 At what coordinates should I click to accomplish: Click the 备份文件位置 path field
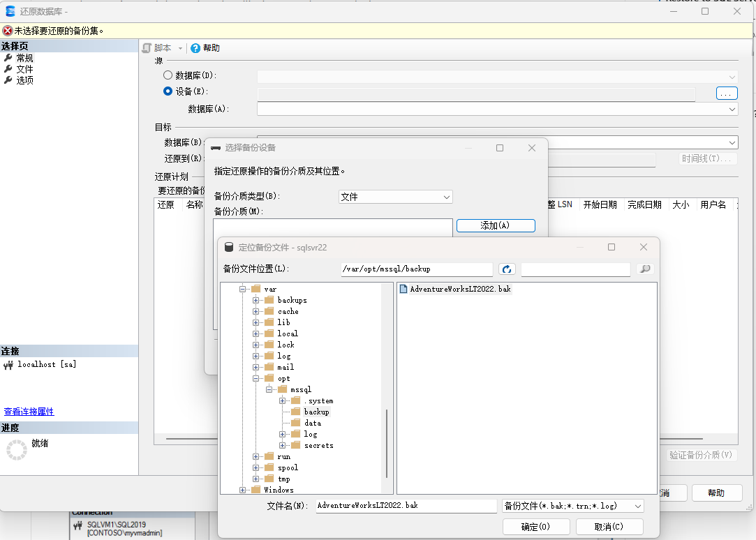coord(417,269)
